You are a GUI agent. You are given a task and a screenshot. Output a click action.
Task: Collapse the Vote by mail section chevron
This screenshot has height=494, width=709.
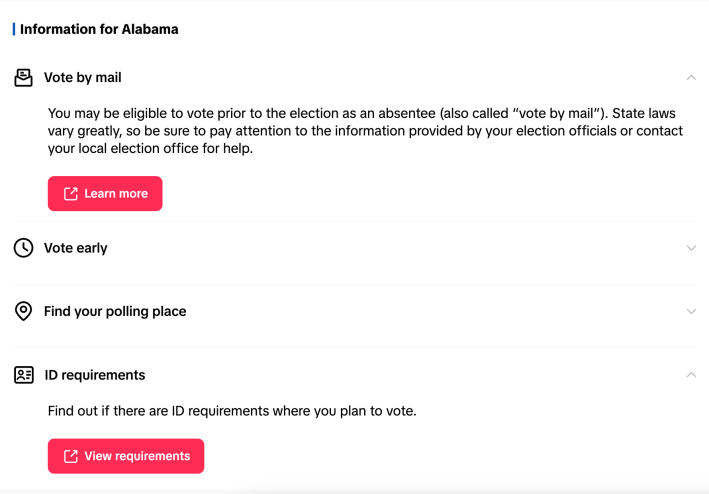point(691,78)
